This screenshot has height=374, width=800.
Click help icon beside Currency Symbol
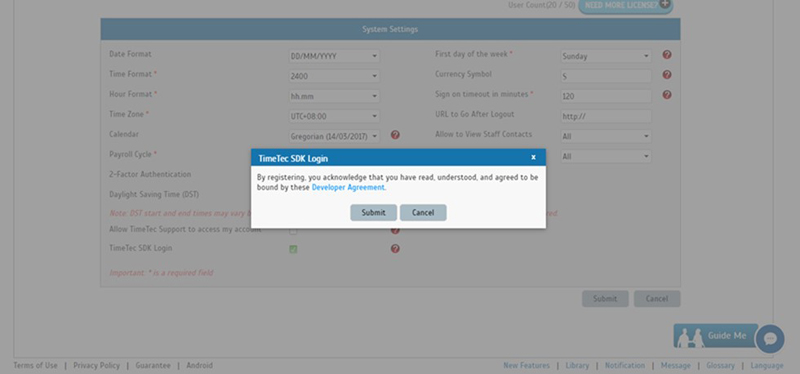click(667, 74)
